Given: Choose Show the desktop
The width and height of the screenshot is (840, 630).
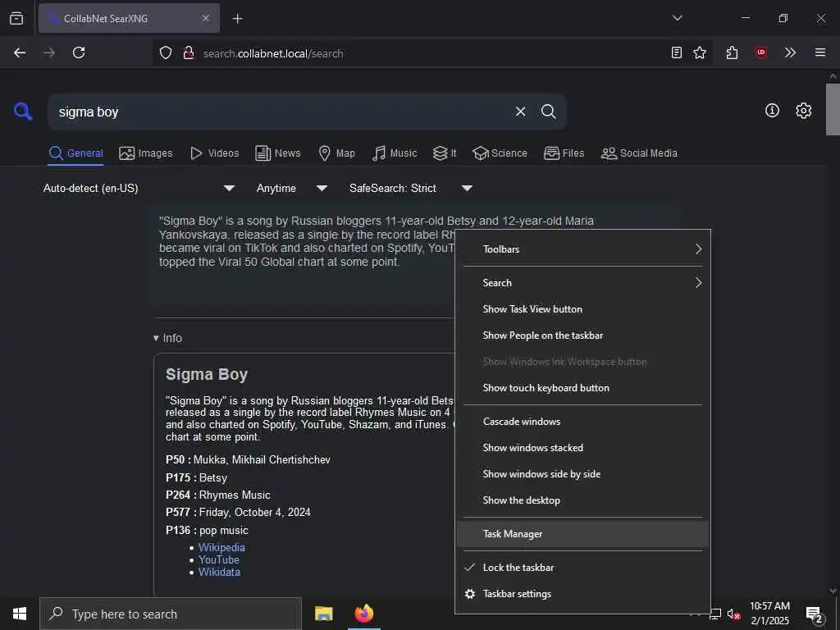Looking at the screenshot, I should 583,500.
